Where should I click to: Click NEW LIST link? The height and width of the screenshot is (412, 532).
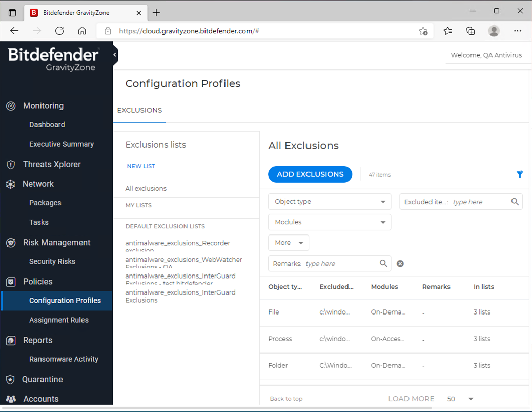(x=141, y=166)
